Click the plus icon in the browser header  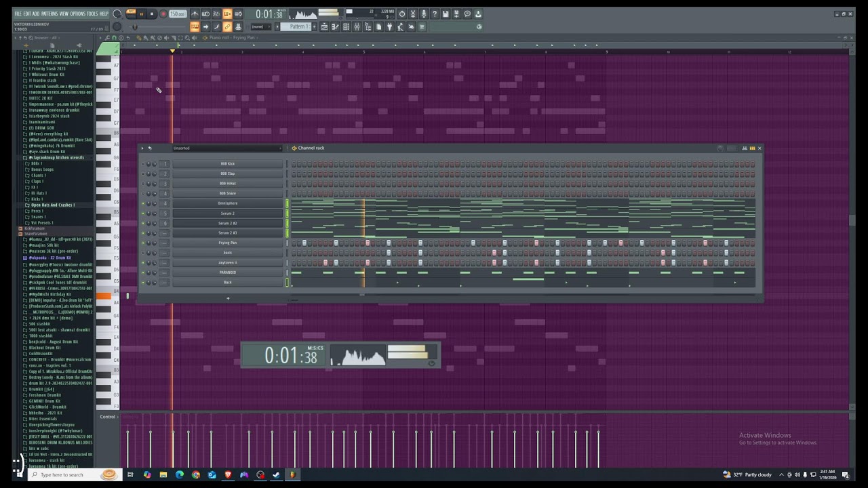click(26, 45)
